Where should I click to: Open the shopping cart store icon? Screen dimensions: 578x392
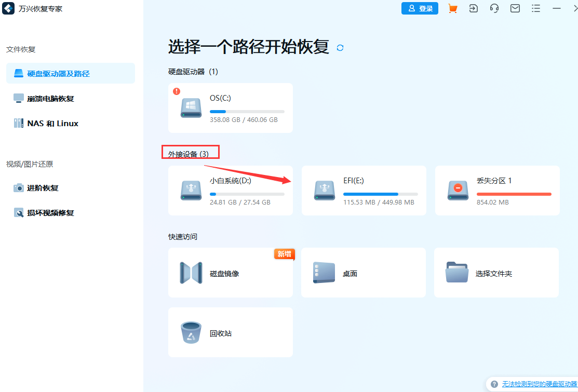click(x=452, y=8)
